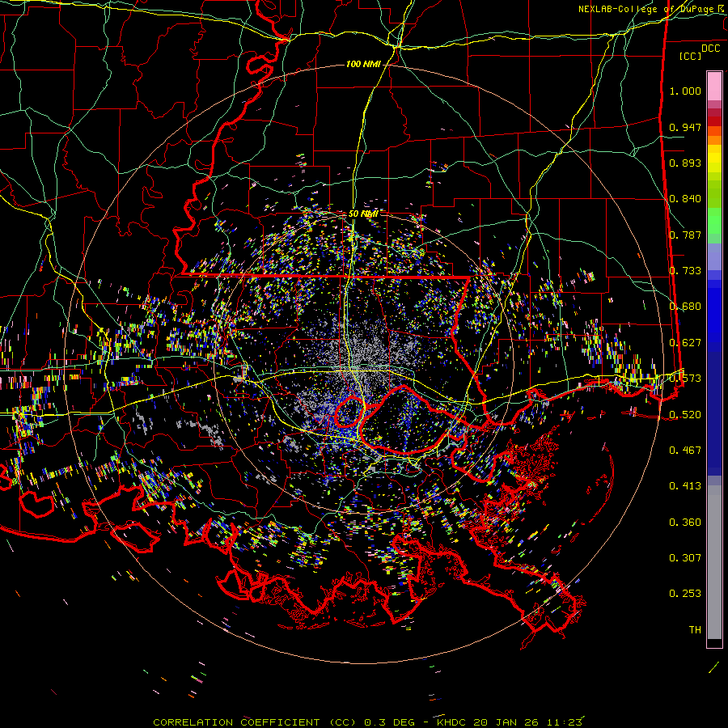Select the "0.413" scale value
This screenshot has height=728, width=728.
click(x=685, y=485)
